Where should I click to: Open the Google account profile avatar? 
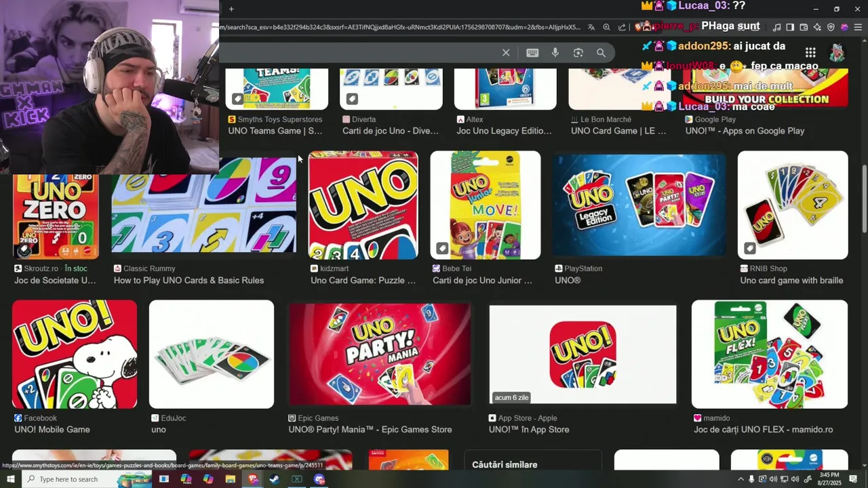click(x=837, y=53)
